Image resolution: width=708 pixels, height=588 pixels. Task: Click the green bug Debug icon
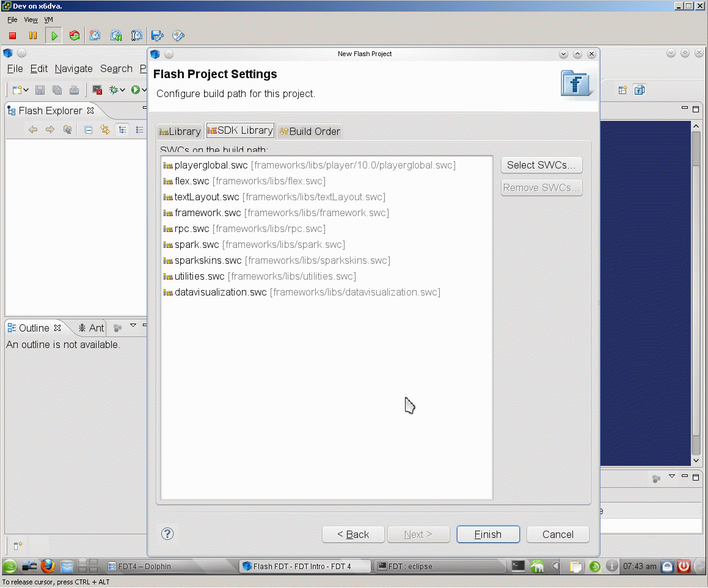[114, 90]
